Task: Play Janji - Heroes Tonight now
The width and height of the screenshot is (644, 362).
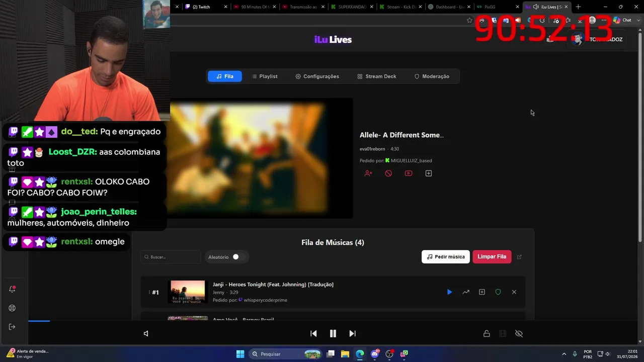Action: pyautogui.click(x=450, y=292)
